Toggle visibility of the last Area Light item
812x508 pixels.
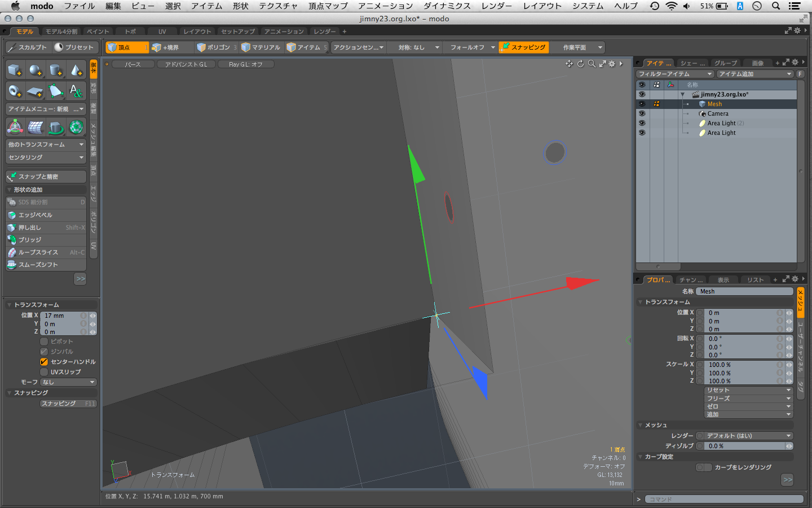tap(642, 133)
